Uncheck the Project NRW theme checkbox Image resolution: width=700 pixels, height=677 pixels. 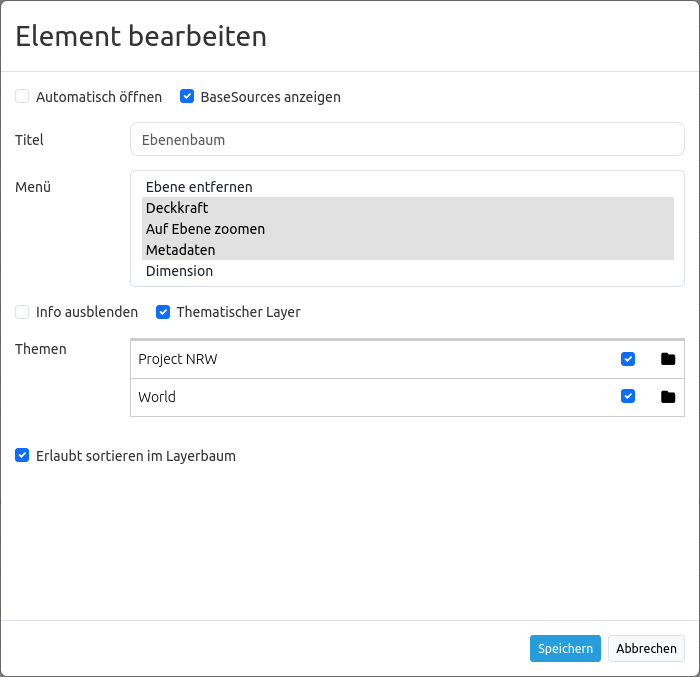[628, 359]
